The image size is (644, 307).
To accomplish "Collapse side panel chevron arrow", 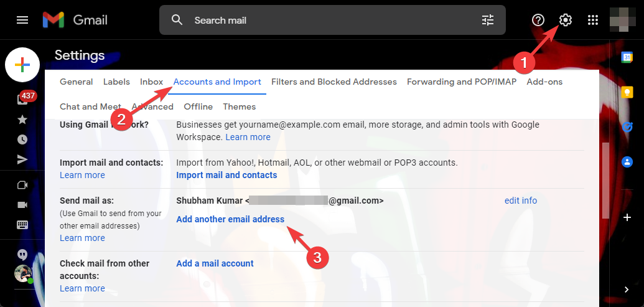I will click(x=627, y=290).
